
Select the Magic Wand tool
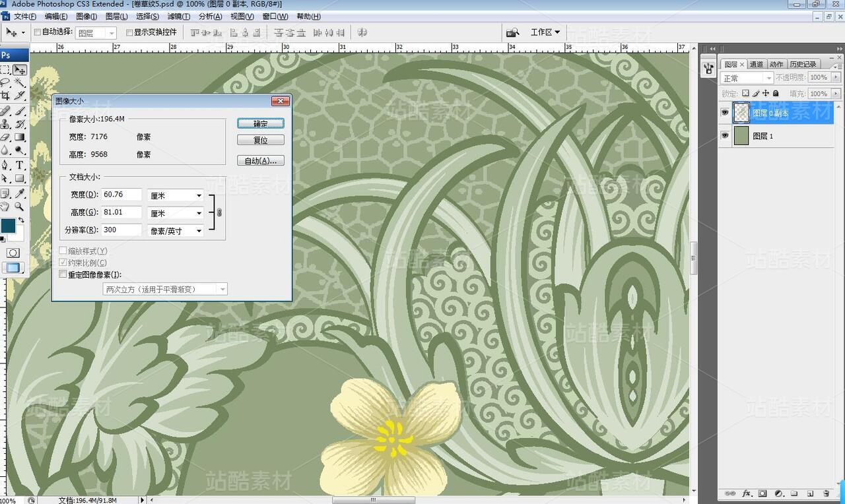pos(20,82)
